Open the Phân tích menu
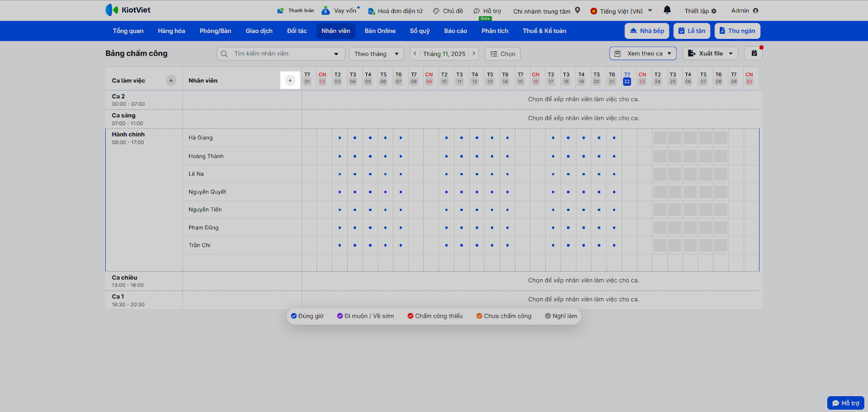 pyautogui.click(x=495, y=31)
